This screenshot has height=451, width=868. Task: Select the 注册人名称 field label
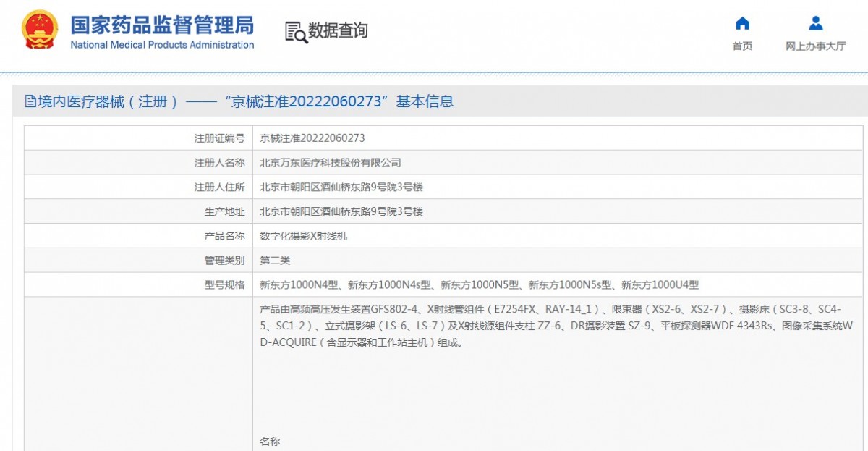[x=219, y=163]
